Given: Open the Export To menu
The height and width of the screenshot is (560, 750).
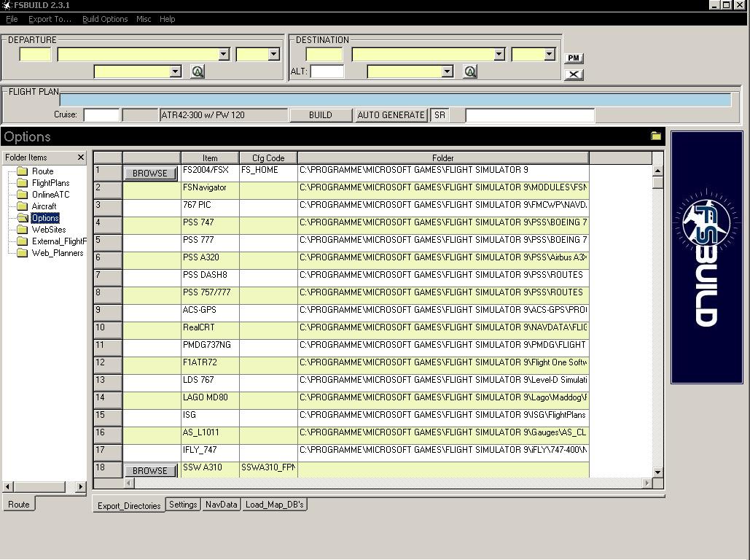Looking at the screenshot, I should 50,19.
